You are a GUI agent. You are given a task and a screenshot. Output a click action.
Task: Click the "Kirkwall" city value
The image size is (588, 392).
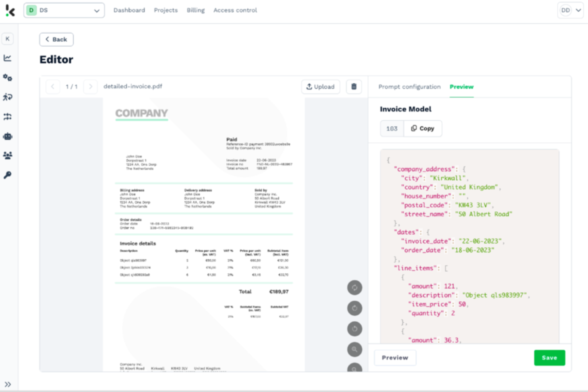pyautogui.click(x=447, y=178)
